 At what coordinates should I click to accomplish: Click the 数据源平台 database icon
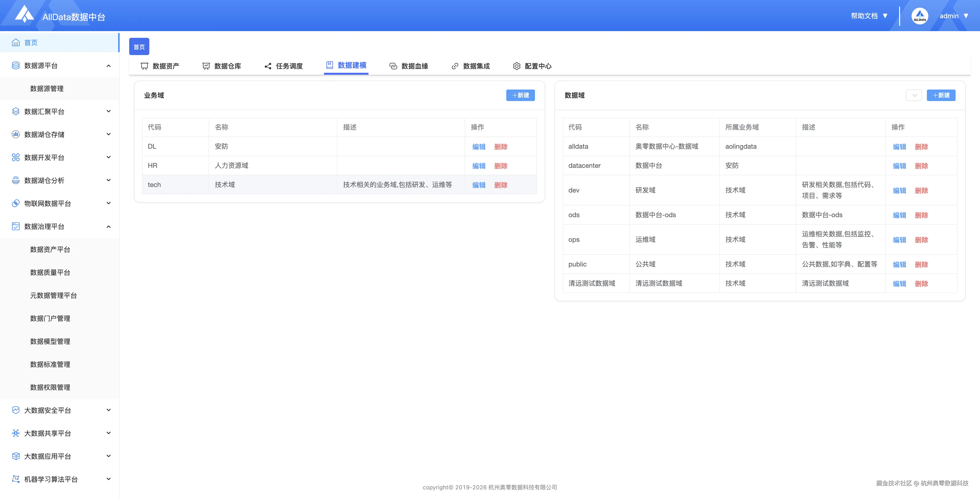[x=16, y=66]
